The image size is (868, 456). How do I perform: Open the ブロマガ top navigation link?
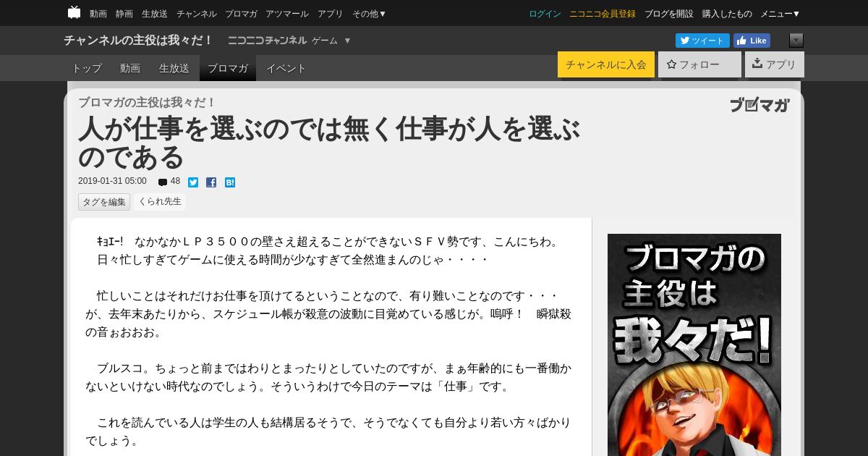coord(241,14)
